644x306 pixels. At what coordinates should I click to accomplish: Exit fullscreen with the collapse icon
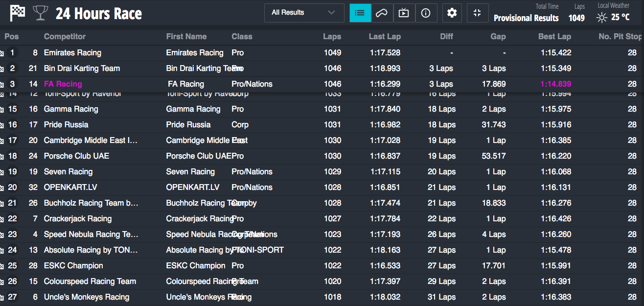click(x=477, y=13)
